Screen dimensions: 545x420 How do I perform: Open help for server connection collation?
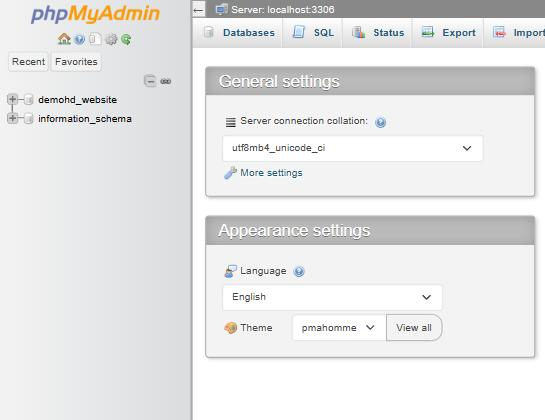point(380,122)
